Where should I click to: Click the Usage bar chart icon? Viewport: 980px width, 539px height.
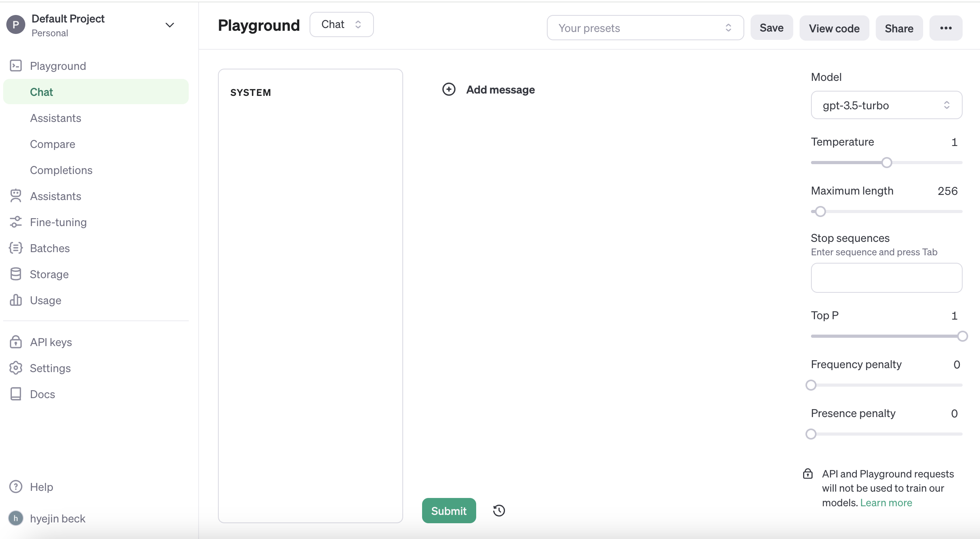tap(16, 300)
